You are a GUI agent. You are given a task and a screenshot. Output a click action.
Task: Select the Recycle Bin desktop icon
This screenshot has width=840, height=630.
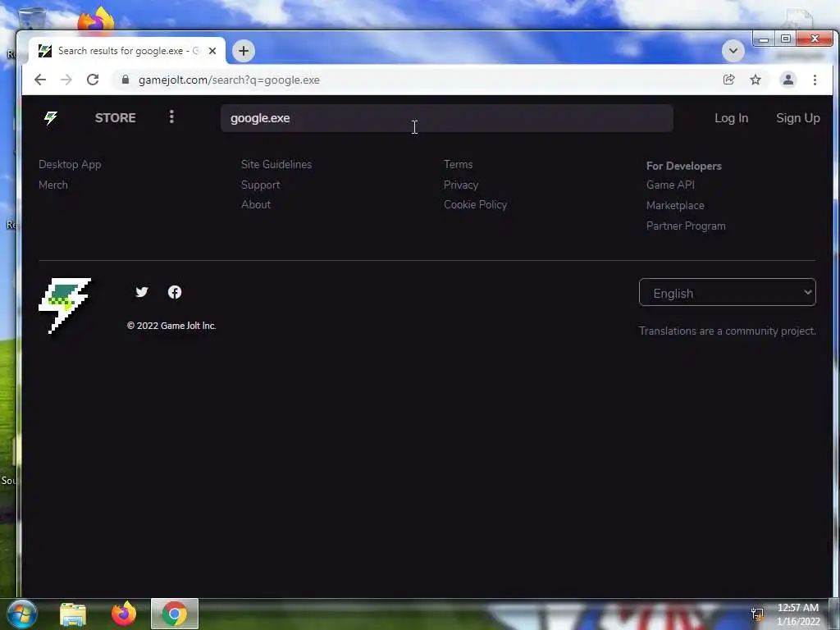pyautogui.click(x=31, y=18)
